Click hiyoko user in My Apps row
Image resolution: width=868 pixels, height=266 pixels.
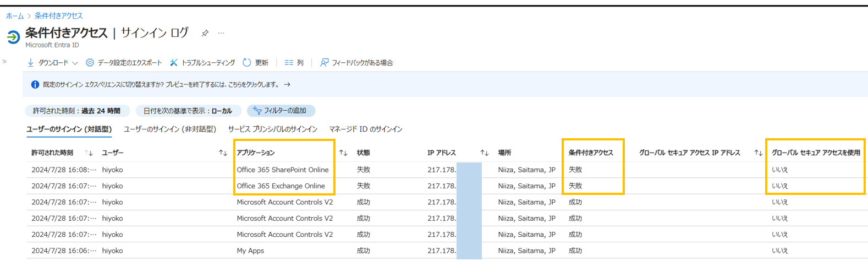pos(112,251)
